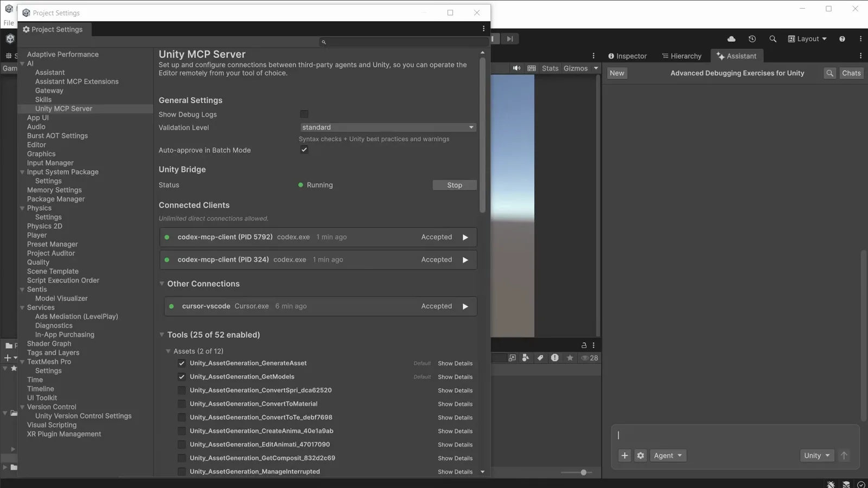Disable Unity_AssetGeneration_GenerateAsset tool checkbox
The width and height of the screenshot is (868, 488).
click(x=182, y=363)
